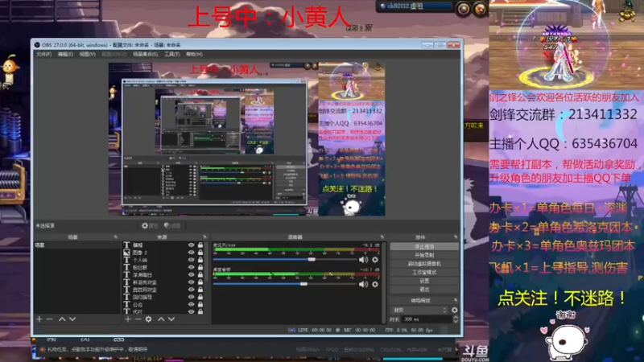
Task: Pop out the 转场特效 dock panel
Action: coord(456,300)
